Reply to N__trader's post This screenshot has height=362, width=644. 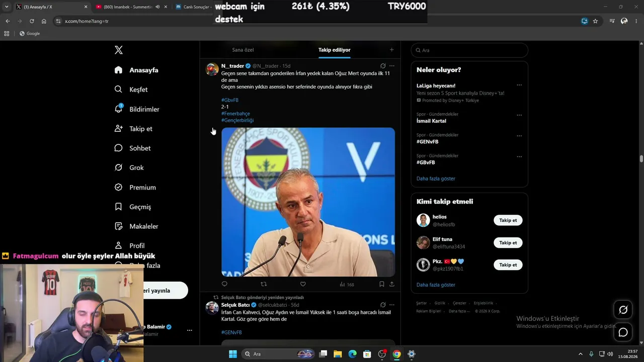point(224,284)
